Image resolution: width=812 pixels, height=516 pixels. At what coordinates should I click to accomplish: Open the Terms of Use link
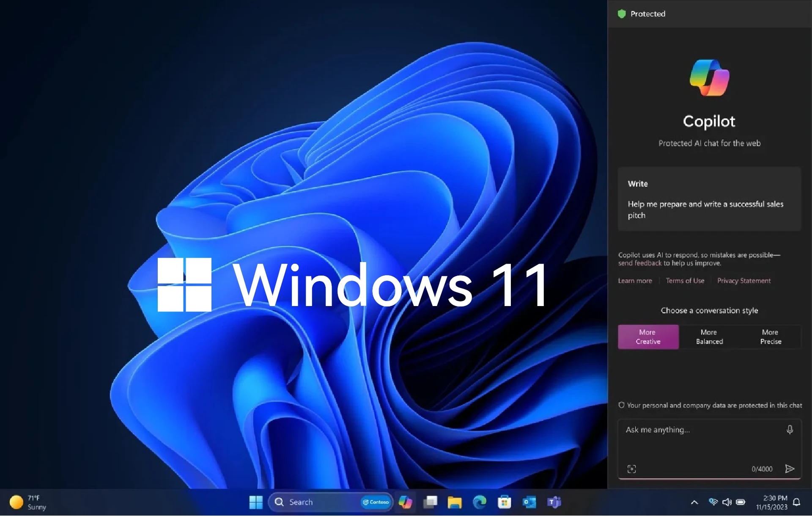685,281
